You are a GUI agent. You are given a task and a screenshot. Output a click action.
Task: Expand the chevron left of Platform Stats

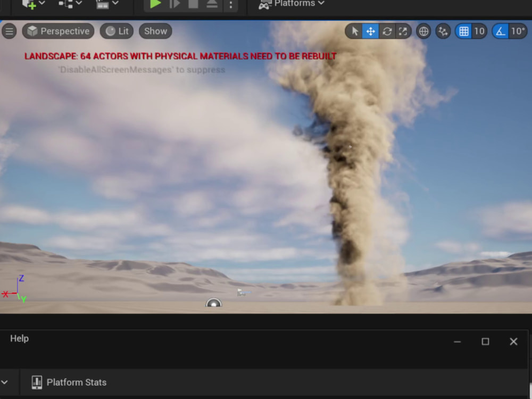pos(4,383)
